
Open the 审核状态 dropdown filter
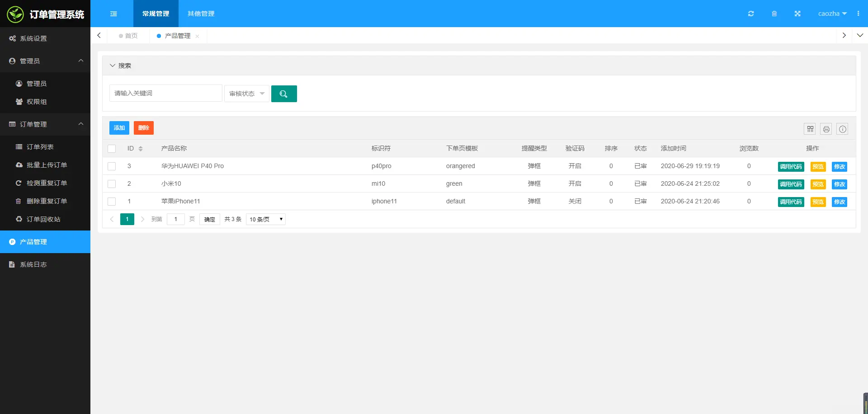[246, 94]
